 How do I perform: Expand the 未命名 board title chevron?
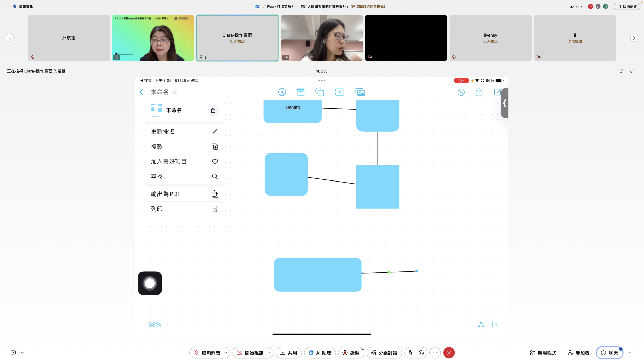pyautogui.click(x=174, y=92)
